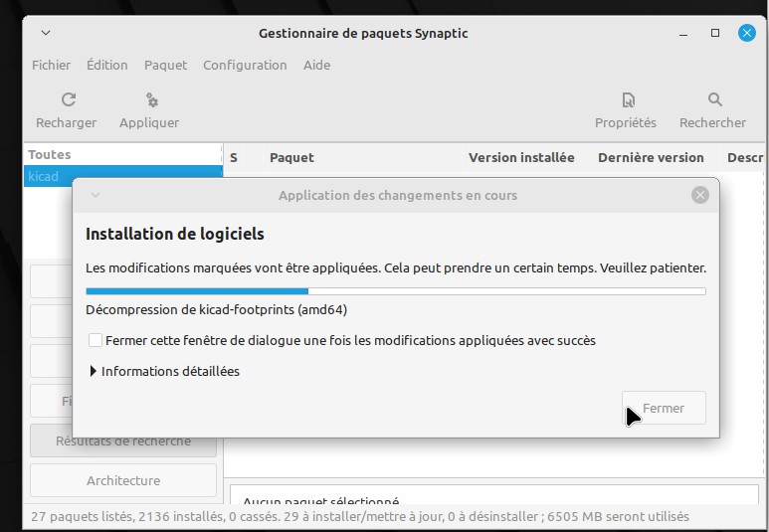
Task: Open the Fichier menu
Action: [51, 65]
